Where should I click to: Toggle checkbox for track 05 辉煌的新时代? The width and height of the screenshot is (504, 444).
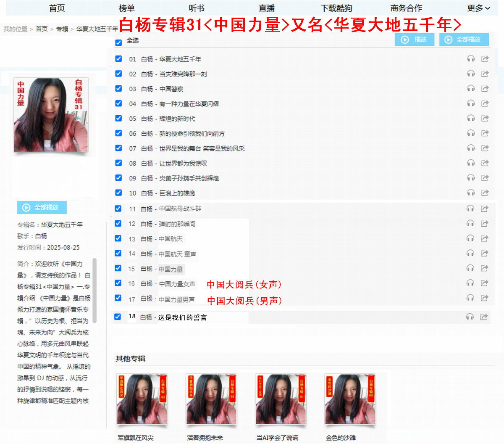coord(118,118)
